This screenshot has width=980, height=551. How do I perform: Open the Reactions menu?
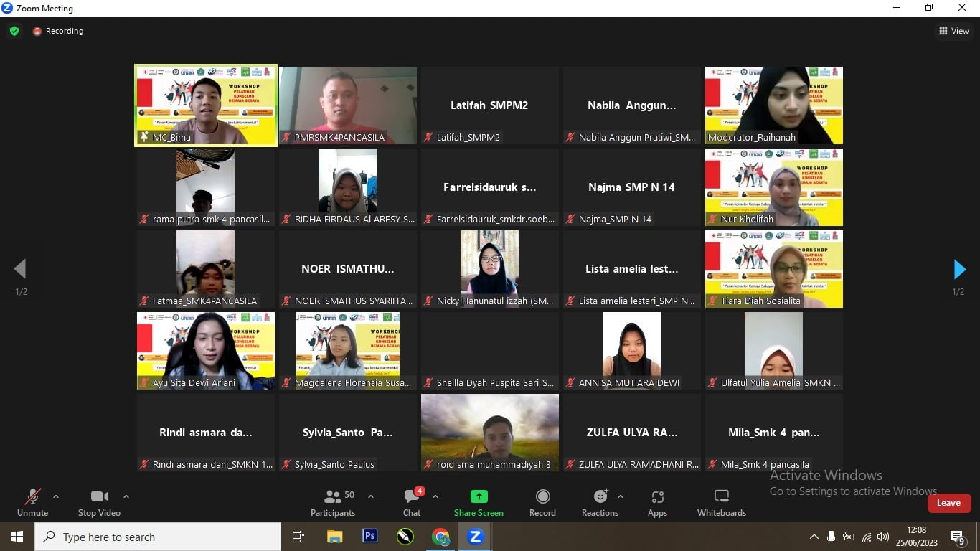click(600, 503)
